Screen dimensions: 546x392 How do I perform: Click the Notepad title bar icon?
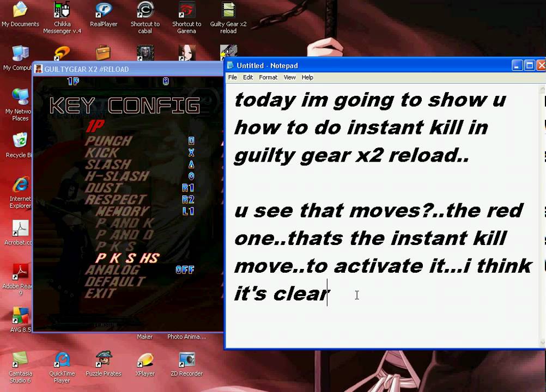tap(230, 65)
